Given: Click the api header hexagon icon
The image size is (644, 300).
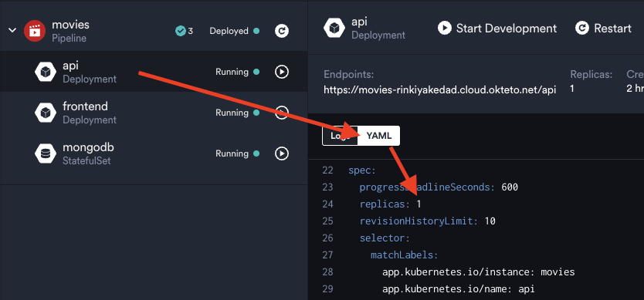Looking at the screenshot, I should (x=334, y=29).
